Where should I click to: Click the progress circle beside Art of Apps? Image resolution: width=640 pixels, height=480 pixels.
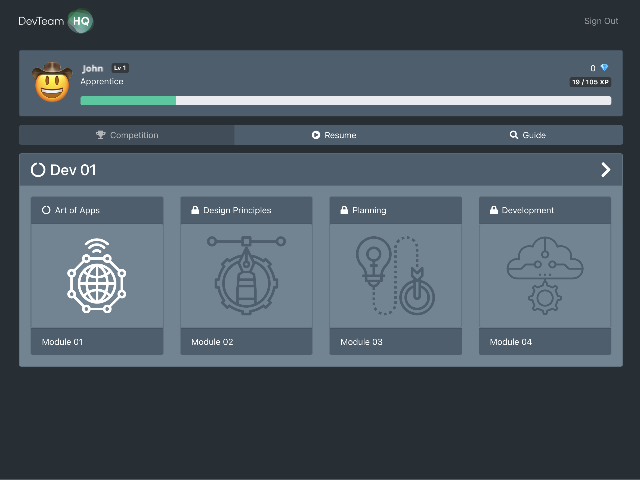pyautogui.click(x=46, y=211)
